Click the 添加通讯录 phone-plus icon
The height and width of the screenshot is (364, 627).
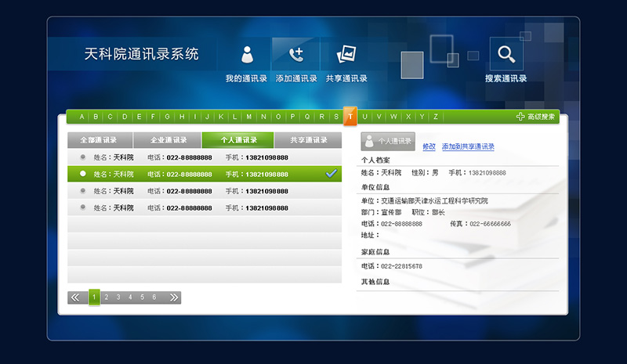296,55
